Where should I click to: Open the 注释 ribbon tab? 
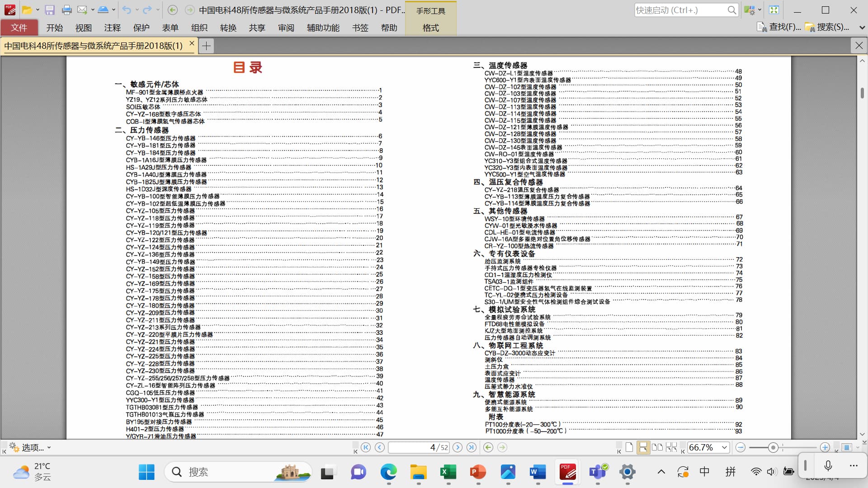click(112, 28)
